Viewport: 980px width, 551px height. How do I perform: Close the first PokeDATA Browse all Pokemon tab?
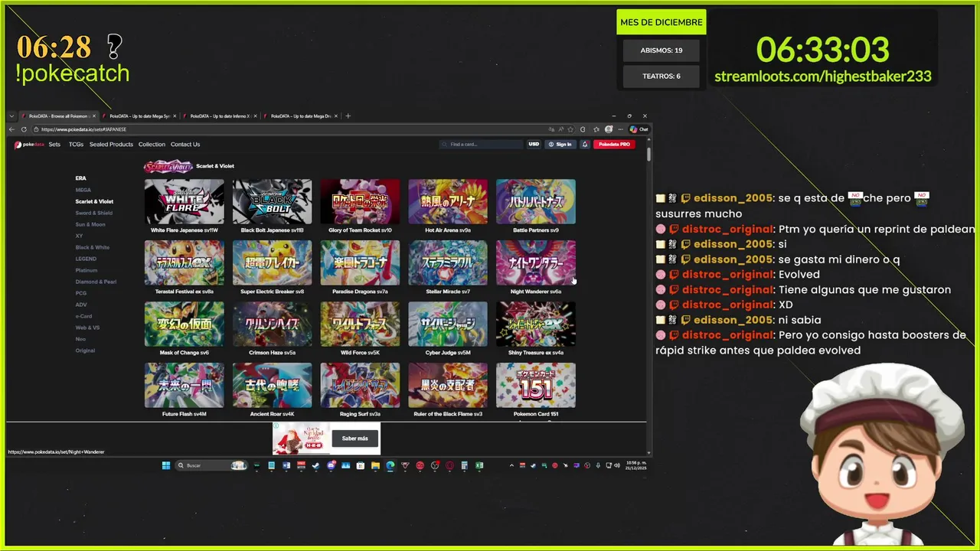tap(93, 116)
